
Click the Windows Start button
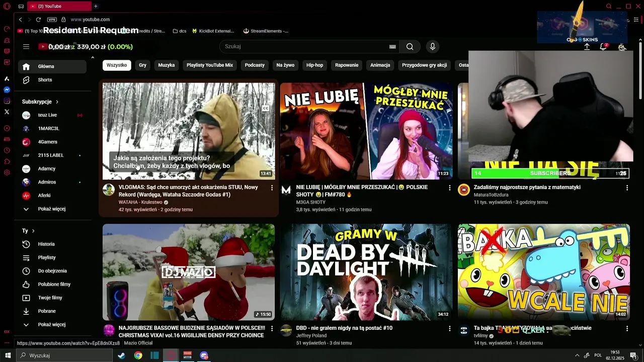point(8,355)
